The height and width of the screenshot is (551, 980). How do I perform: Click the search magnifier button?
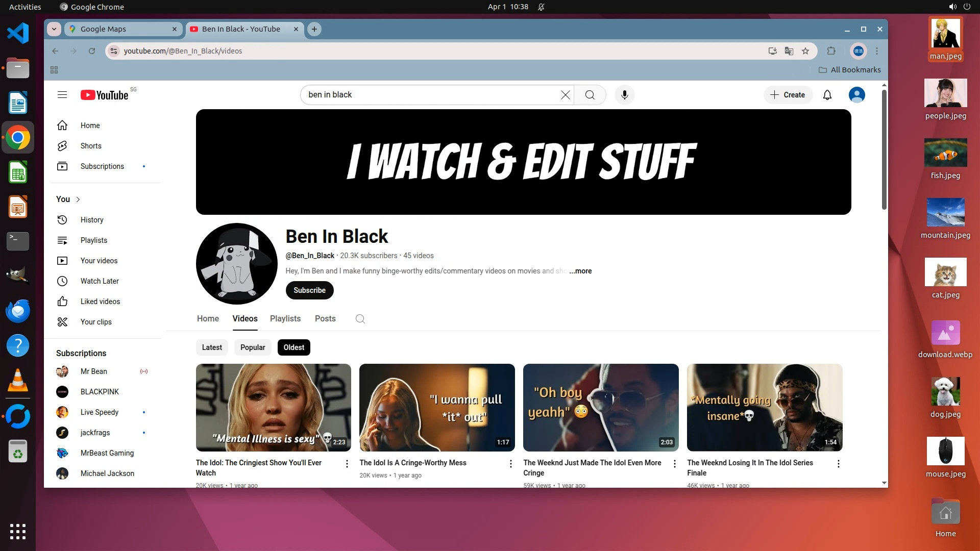click(x=590, y=95)
